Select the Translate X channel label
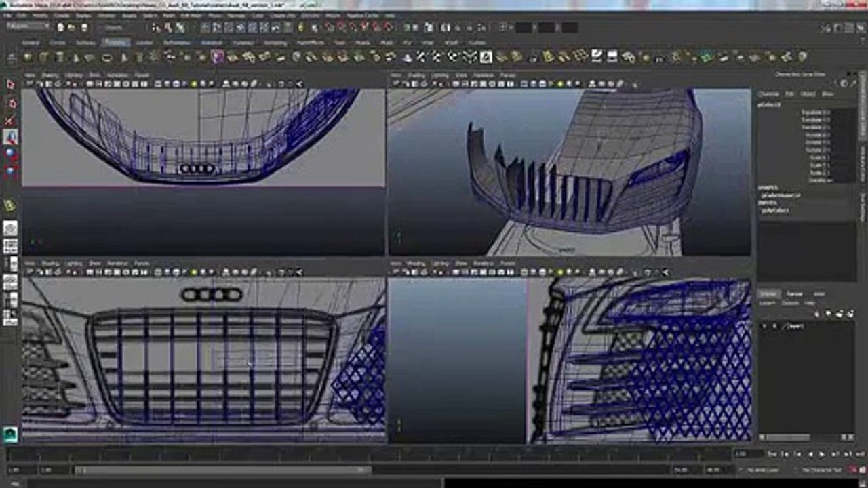The width and height of the screenshot is (868, 488). [x=815, y=112]
